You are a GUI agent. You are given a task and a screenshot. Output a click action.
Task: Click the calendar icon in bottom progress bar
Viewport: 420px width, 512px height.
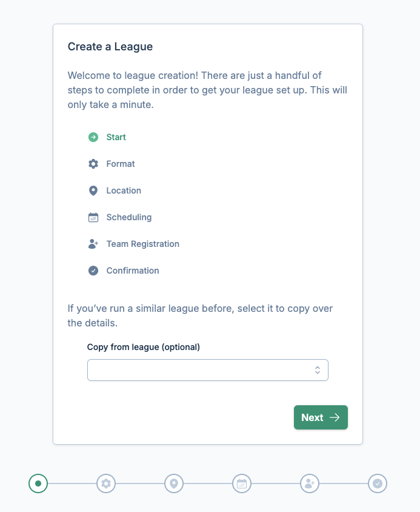[x=242, y=483]
